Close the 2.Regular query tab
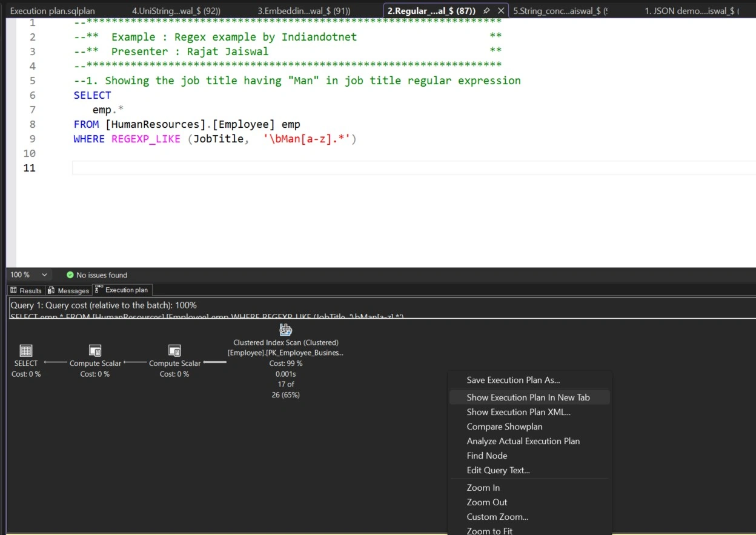 pyautogui.click(x=501, y=11)
